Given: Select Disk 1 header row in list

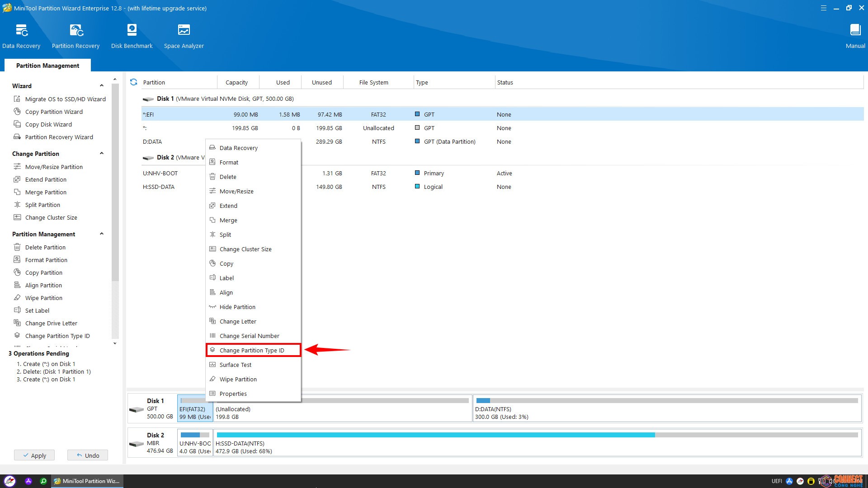Looking at the screenshot, I should point(502,99).
